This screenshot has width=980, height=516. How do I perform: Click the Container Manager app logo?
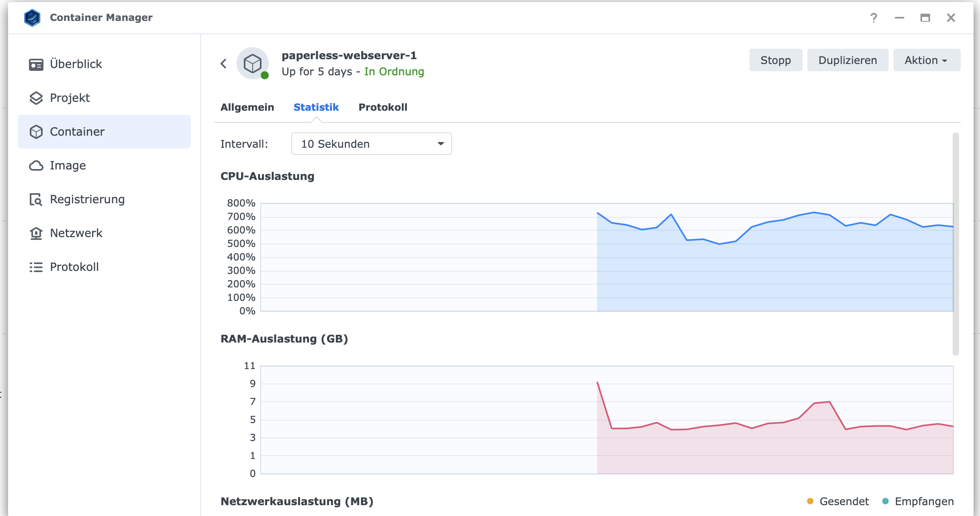(32, 18)
